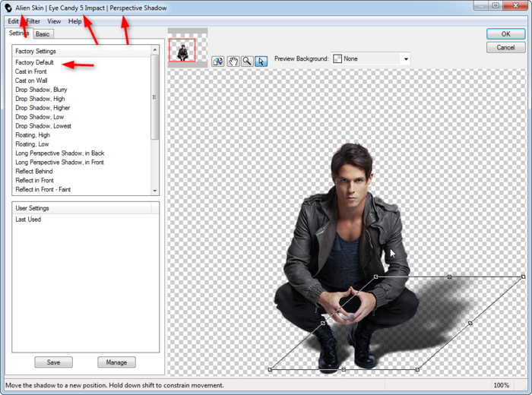This screenshot has height=395, width=532.
Task: Click the shadow box right edge midpoint handle
Action: point(470,323)
